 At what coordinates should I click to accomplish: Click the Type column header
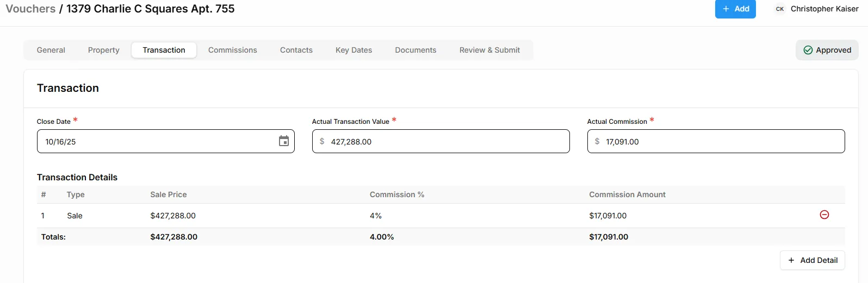[76, 194]
